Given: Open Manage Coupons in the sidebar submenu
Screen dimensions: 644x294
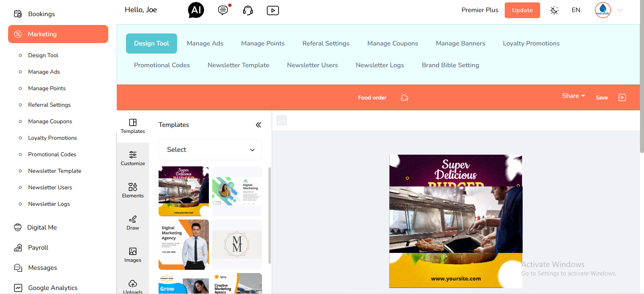Looking at the screenshot, I should pyautogui.click(x=50, y=121).
